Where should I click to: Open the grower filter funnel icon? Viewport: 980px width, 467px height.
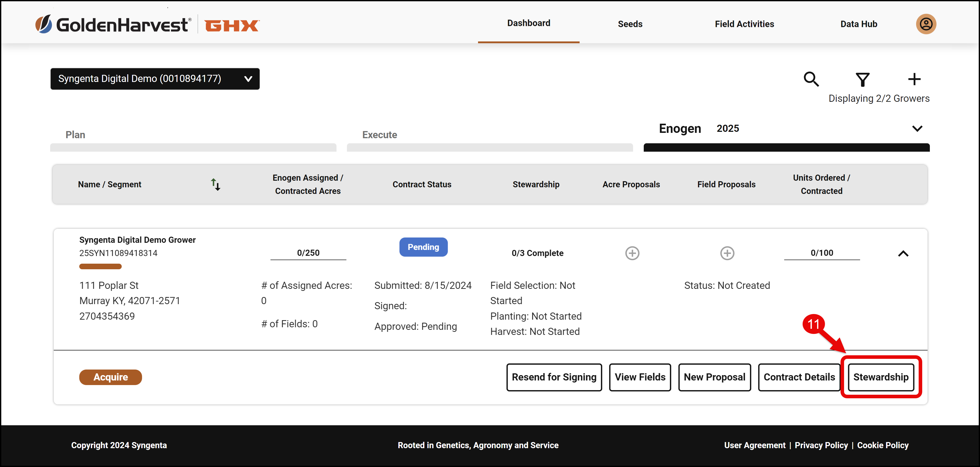[862, 79]
